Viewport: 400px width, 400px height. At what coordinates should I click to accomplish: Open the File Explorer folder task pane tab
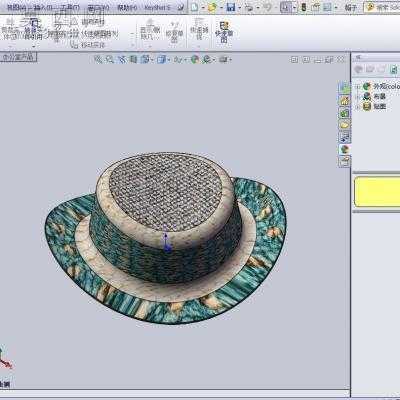344,125
